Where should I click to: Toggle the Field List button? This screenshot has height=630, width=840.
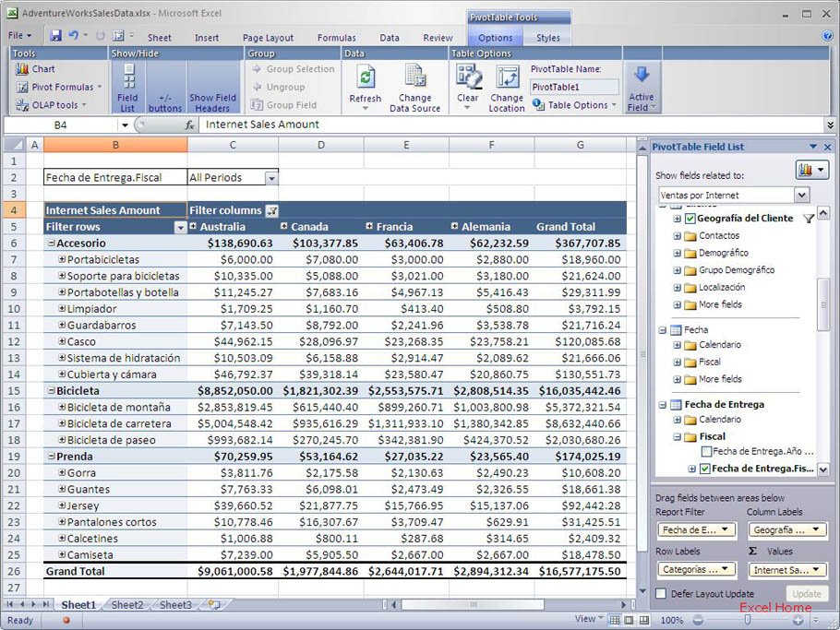pos(127,88)
